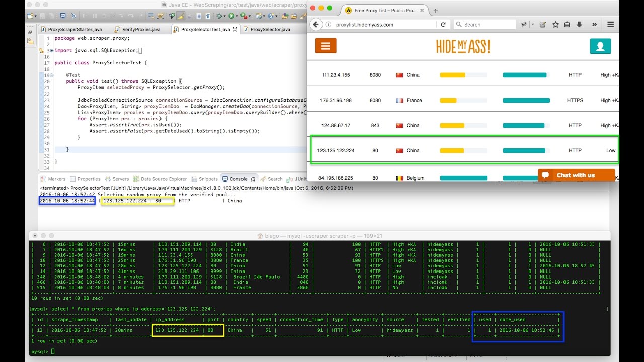Switch to ProxySelector.java editor tab
This screenshot has height=362, width=644.
coord(266,29)
